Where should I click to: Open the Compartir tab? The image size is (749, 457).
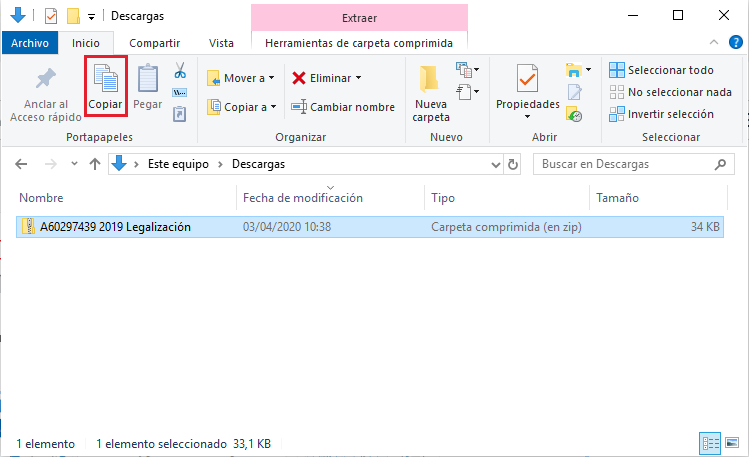tap(154, 43)
